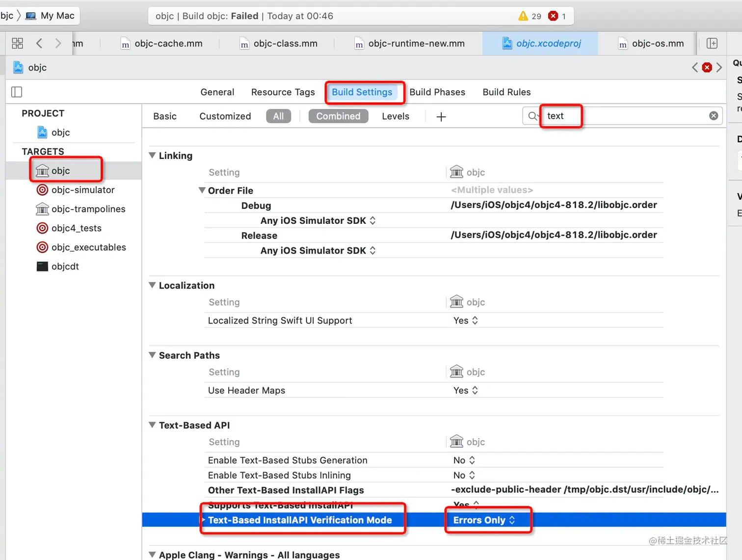This screenshot has height=560, width=742.
Task: Click the magnifier icon in search field
Action: 533,116
